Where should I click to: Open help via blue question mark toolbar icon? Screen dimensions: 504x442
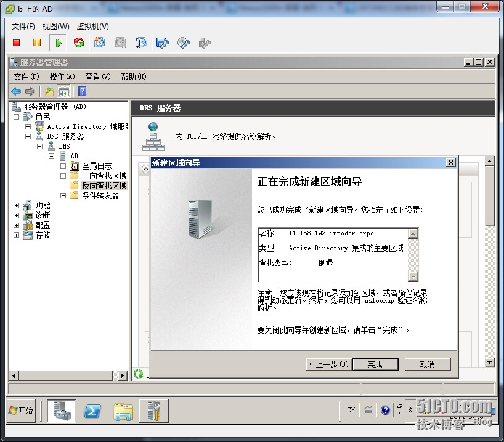(83, 91)
